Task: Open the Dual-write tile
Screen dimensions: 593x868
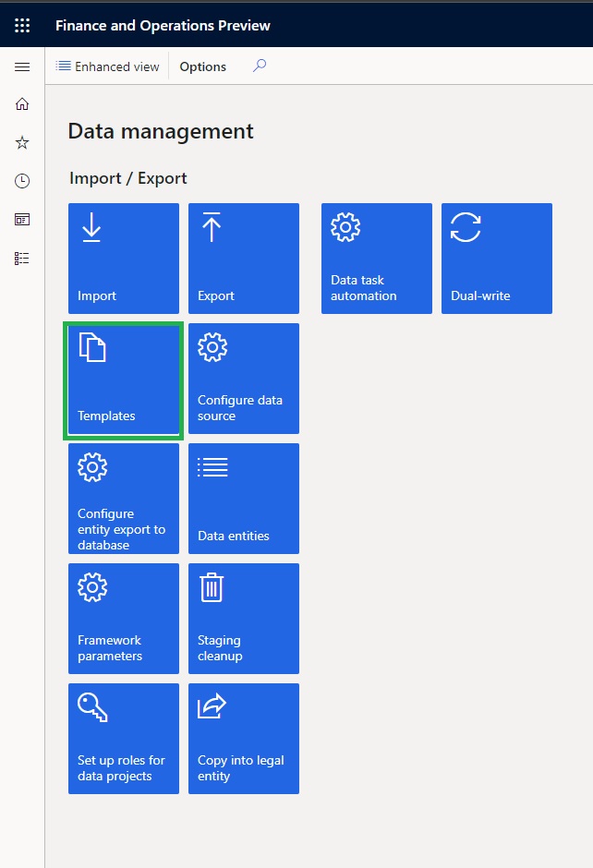Action: coord(497,259)
